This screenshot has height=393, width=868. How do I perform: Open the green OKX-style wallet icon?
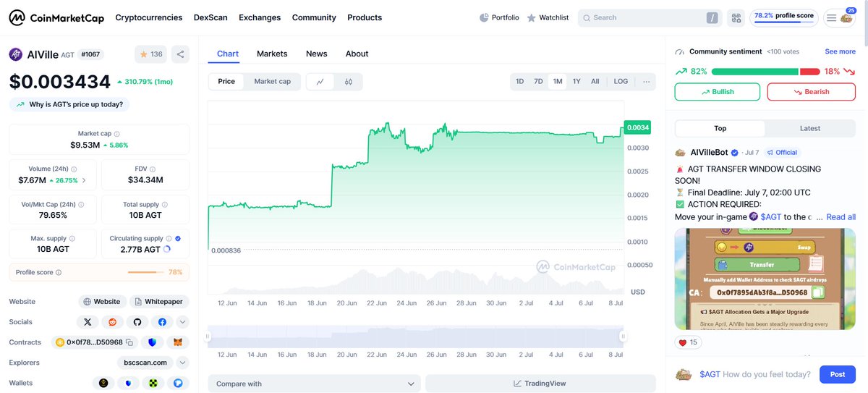[x=153, y=383]
